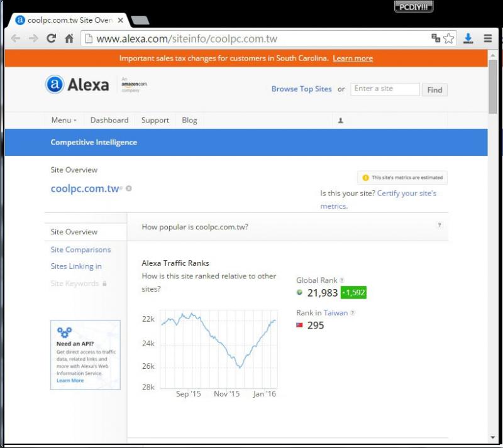Open the Chrome hamburger menu
This screenshot has height=448, width=503.
coord(488,38)
